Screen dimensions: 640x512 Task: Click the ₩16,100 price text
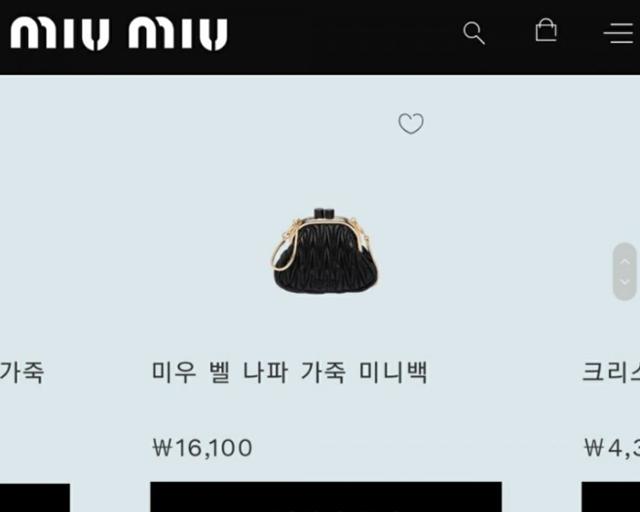(202, 447)
